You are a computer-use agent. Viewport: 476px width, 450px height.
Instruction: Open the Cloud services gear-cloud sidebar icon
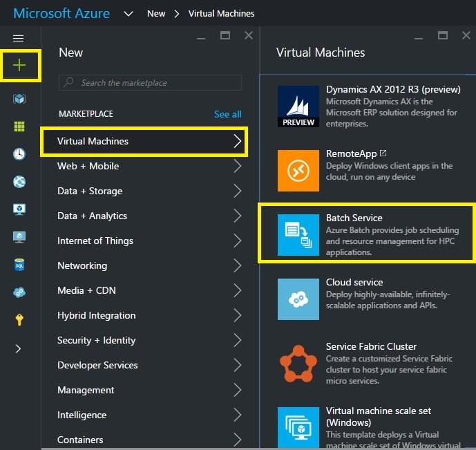pos(19,292)
